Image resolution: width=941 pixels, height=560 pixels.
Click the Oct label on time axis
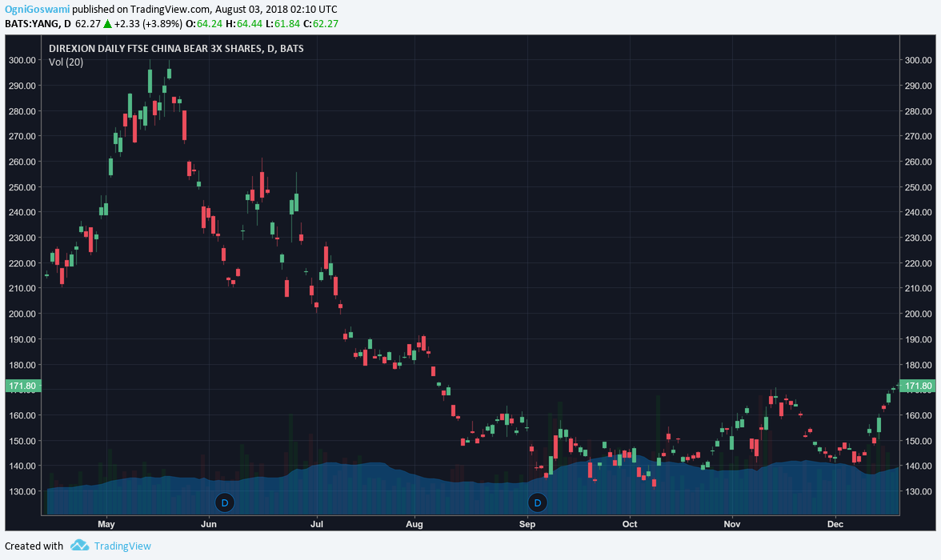click(630, 524)
